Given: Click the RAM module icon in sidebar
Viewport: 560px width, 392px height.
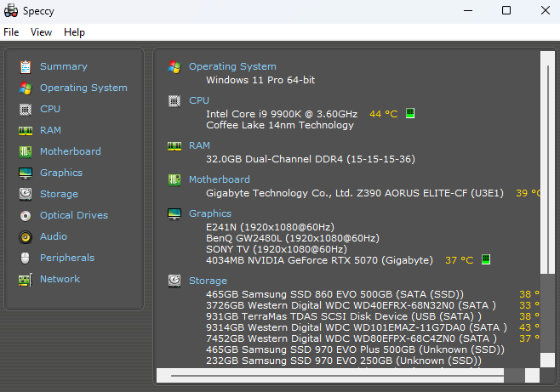Looking at the screenshot, I should 26,131.
